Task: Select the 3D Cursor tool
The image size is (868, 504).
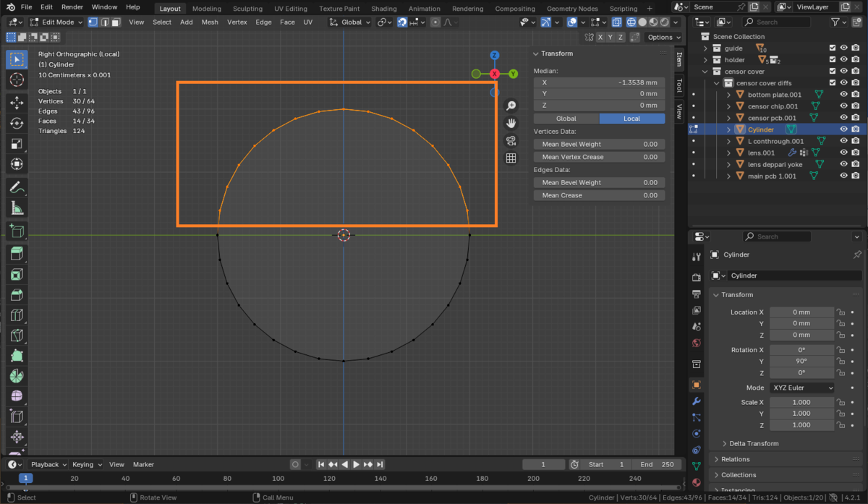Action: 17,80
